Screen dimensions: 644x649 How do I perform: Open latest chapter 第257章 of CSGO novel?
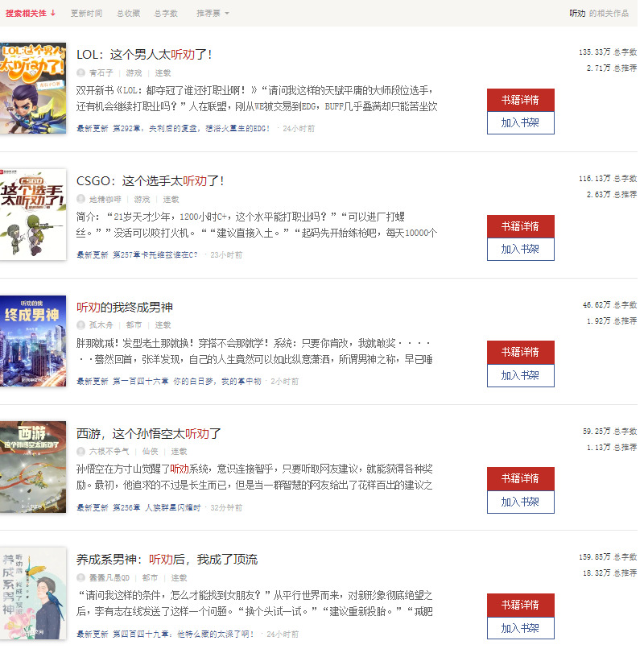(155, 255)
